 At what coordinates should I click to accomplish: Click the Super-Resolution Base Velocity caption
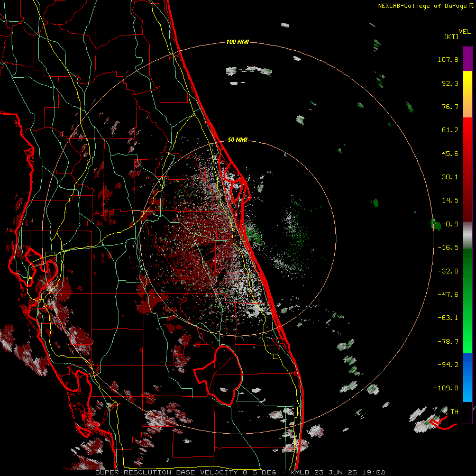point(241,472)
